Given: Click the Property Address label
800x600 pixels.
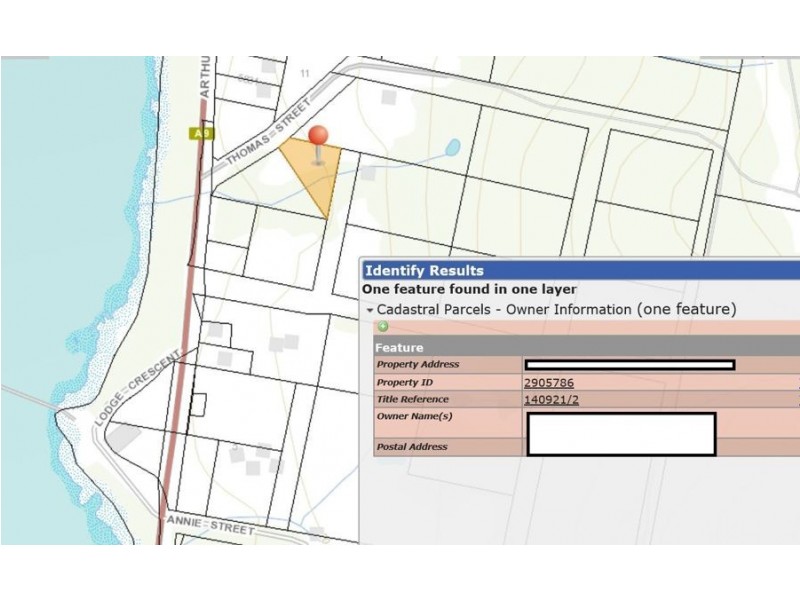Looking at the screenshot, I should [x=418, y=364].
